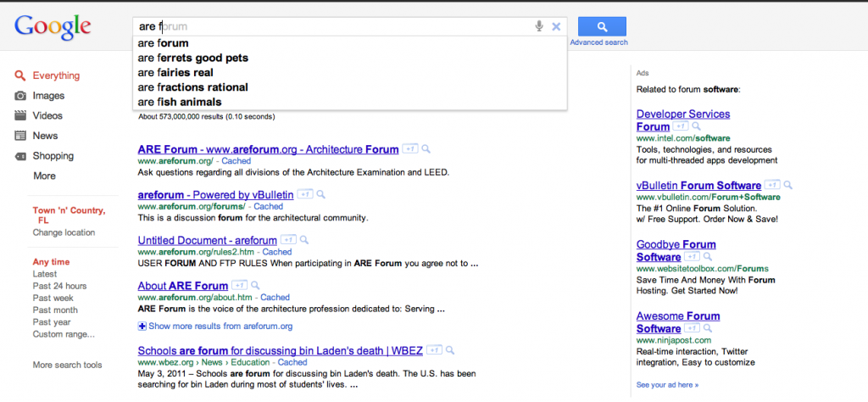This screenshot has height=402, width=868.
Task: Preview magnifier next to Developer Services Forum ad
Action: tap(697, 127)
